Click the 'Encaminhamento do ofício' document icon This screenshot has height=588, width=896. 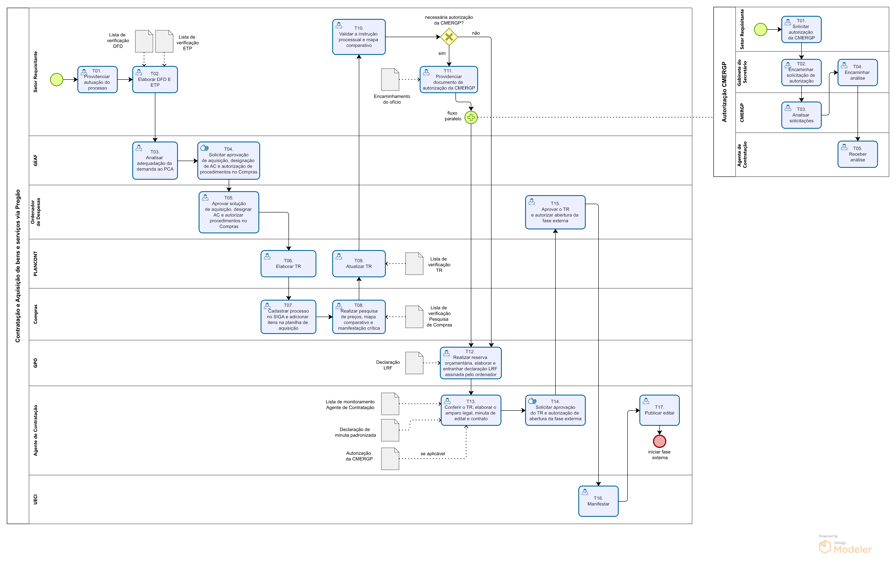(x=390, y=79)
